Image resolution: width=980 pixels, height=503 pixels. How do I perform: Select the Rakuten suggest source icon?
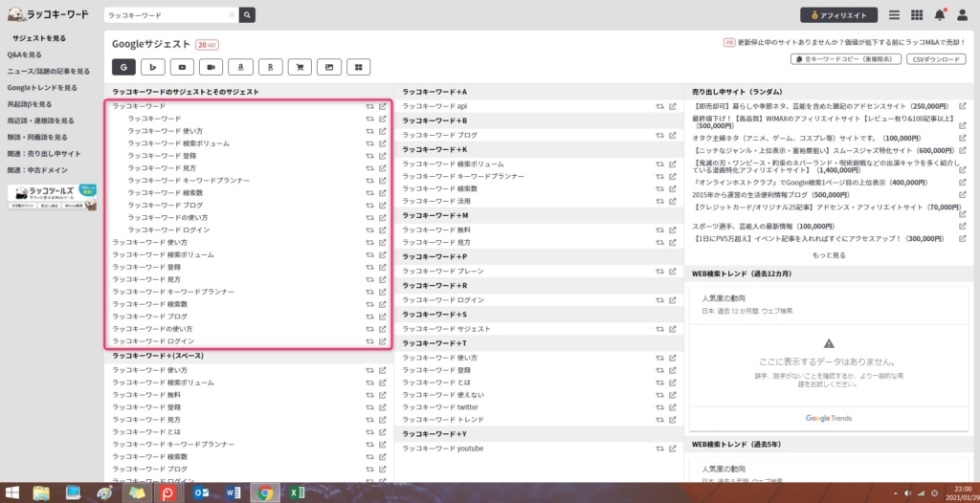point(270,67)
